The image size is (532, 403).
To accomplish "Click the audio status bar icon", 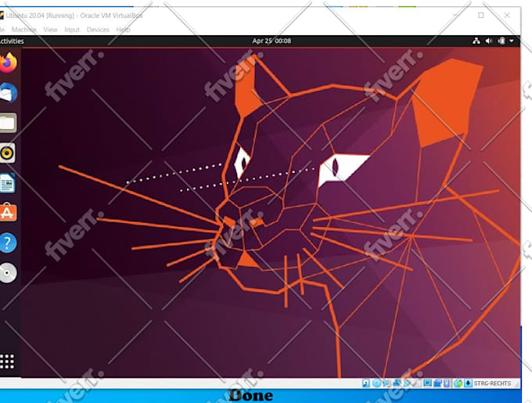I will pos(386,383).
